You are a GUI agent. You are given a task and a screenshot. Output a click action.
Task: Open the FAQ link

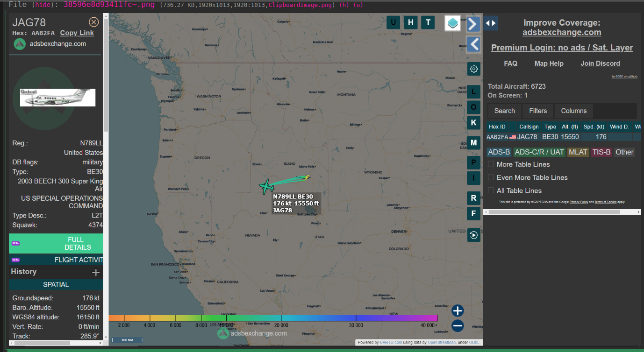tap(510, 63)
